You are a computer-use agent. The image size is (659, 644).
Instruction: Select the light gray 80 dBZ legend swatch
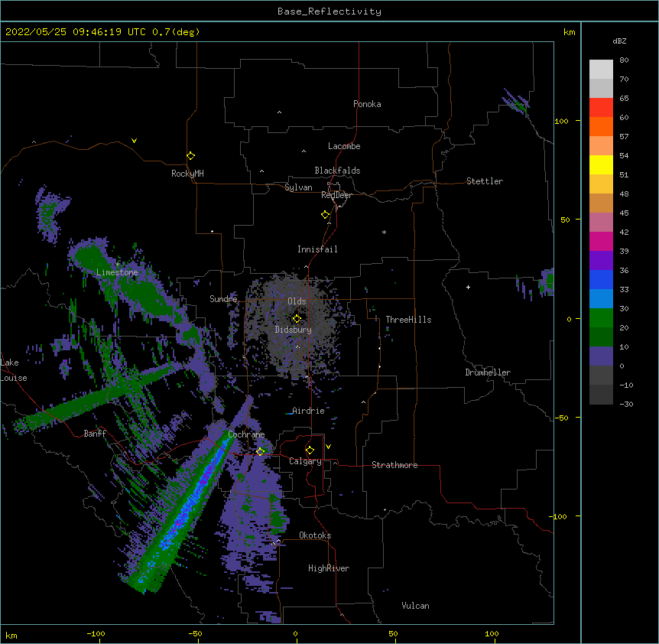pos(601,70)
